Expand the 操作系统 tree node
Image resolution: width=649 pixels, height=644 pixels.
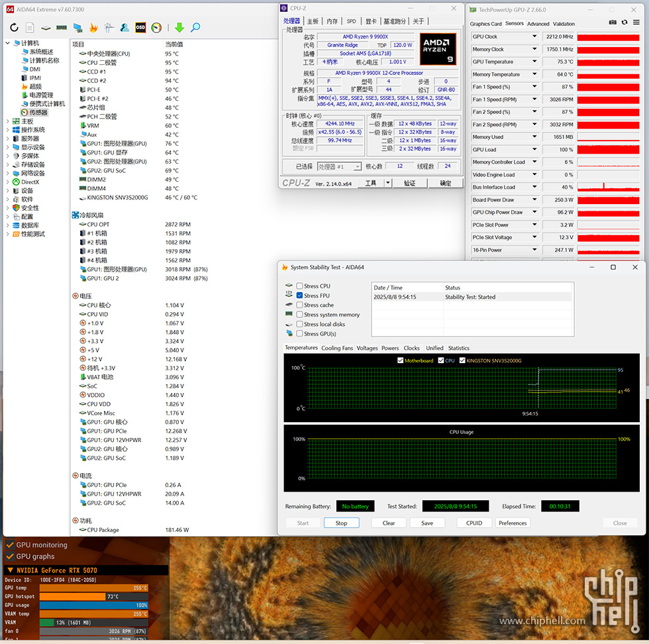7,130
